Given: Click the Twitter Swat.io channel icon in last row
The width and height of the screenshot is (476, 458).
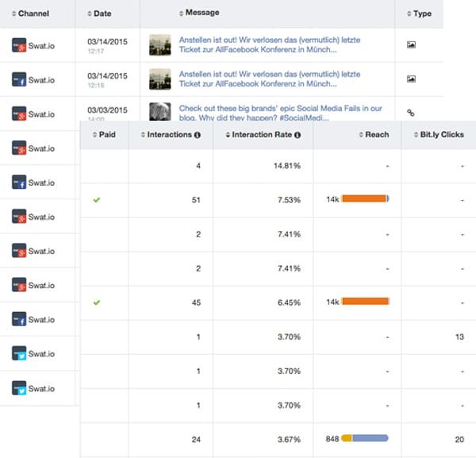Looking at the screenshot, I should coord(19,388).
